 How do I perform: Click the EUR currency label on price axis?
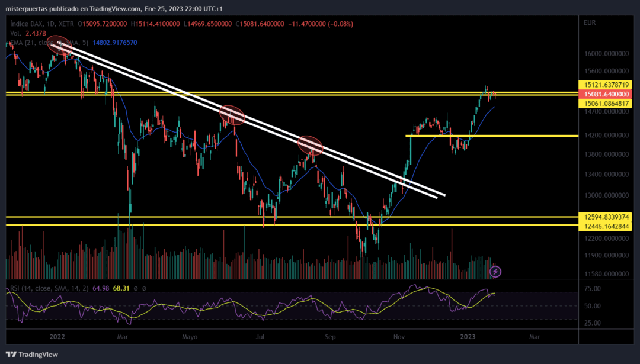coord(589,22)
